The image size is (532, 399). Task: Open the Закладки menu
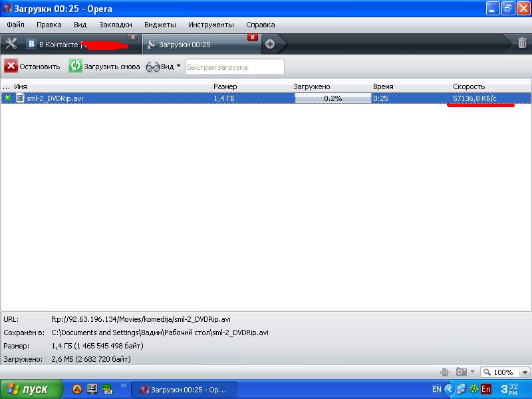click(x=115, y=25)
